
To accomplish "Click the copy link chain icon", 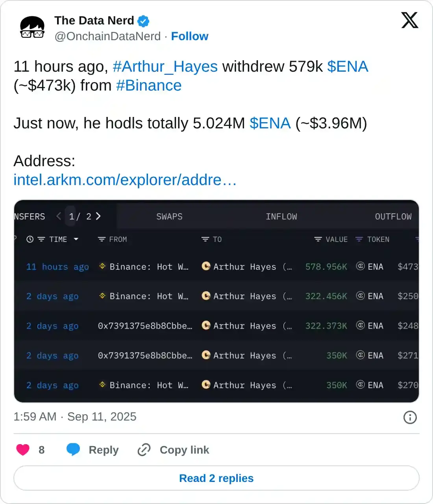I will (144, 450).
